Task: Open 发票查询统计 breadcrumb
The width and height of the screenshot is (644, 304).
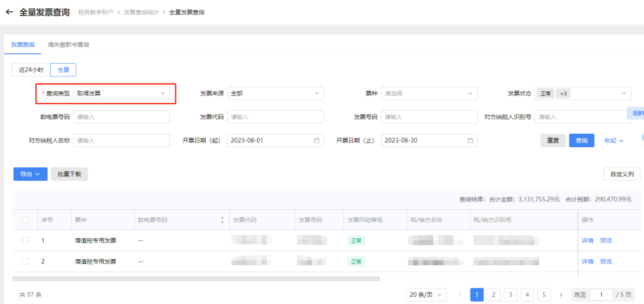Action: [141, 13]
